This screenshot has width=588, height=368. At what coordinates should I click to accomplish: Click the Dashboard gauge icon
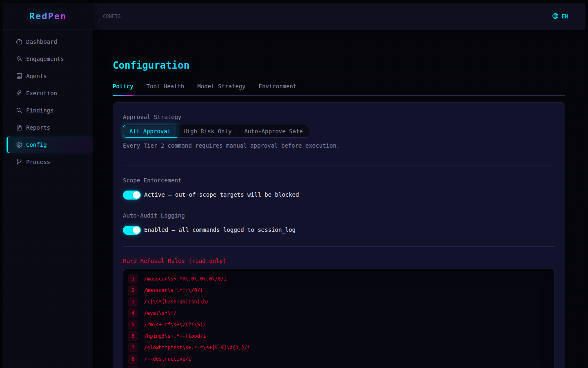(x=19, y=42)
